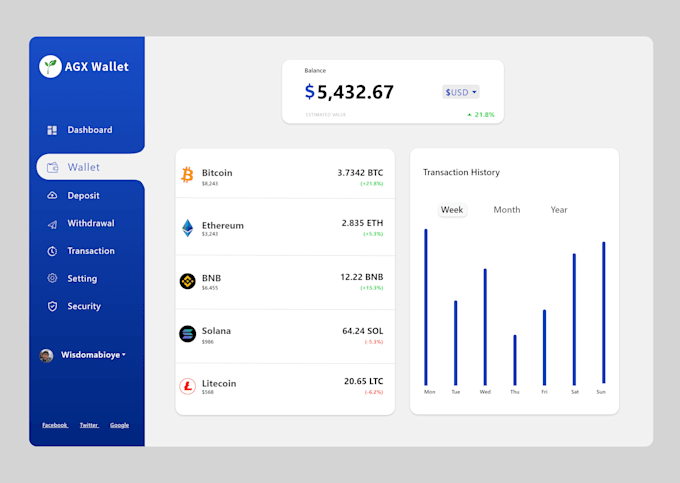Click the Security shield icon
The image size is (680, 483).
(52, 307)
